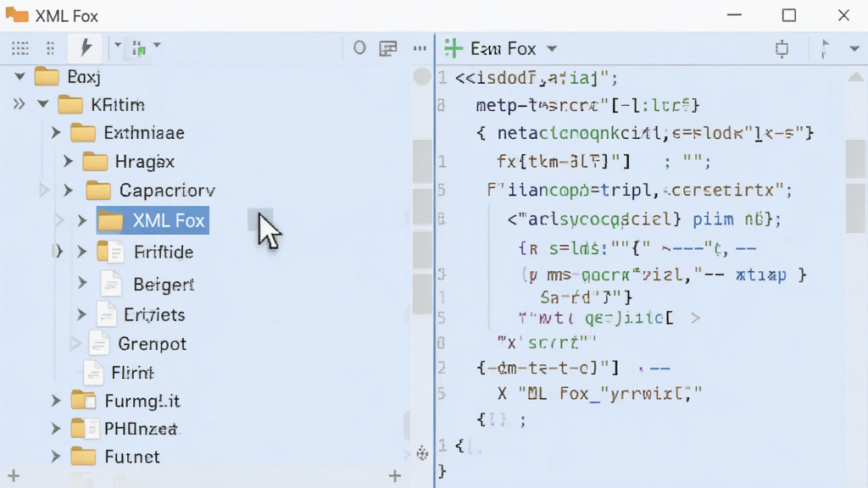Click the round gray button atop the tree scrollbar
This screenshot has width=868, height=488.
[x=422, y=76]
